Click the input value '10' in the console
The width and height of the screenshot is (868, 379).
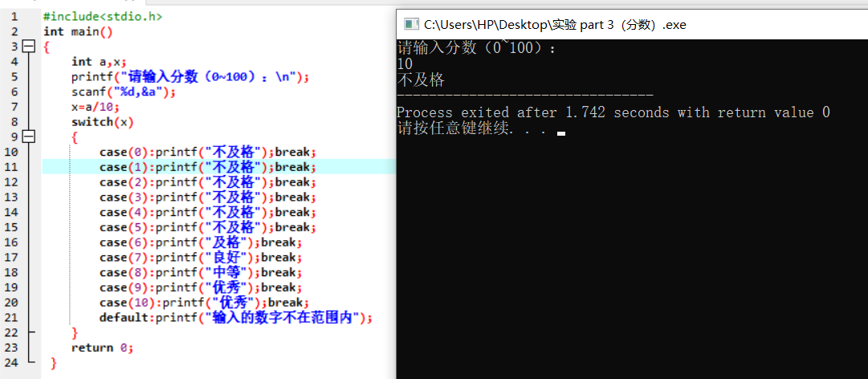(x=405, y=64)
